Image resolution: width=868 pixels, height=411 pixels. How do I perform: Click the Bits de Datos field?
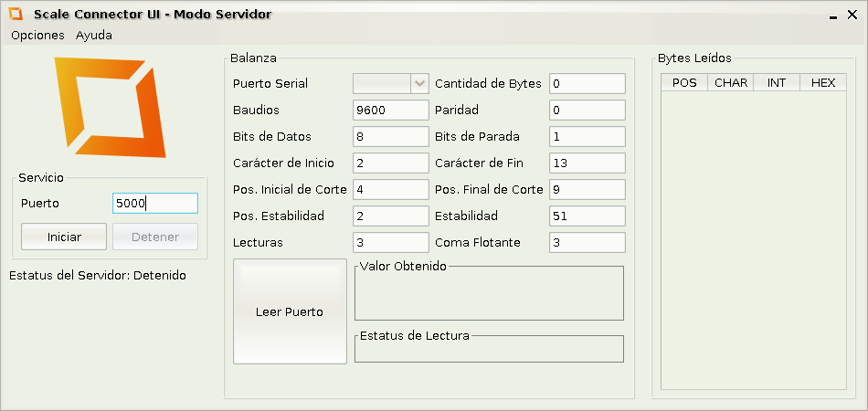tap(390, 137)
